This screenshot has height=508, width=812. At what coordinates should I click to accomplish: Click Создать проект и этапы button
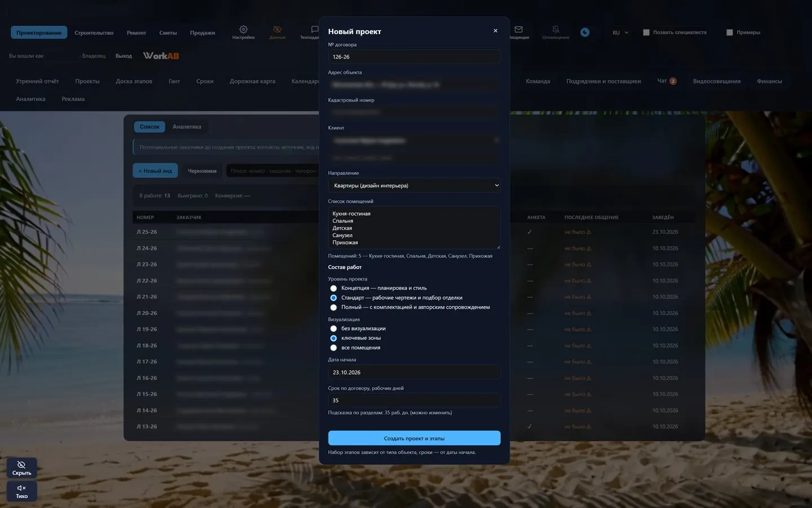click(x=414, y=438)
